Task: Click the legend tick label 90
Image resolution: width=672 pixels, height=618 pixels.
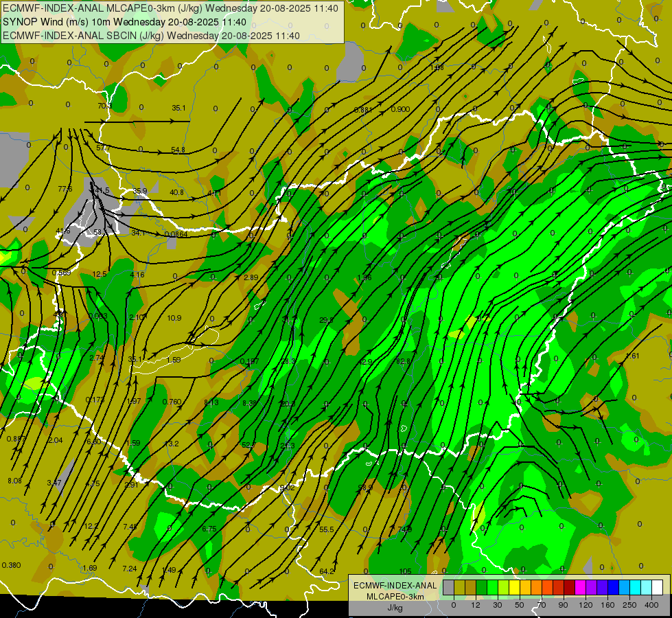Action: [563, 605]
